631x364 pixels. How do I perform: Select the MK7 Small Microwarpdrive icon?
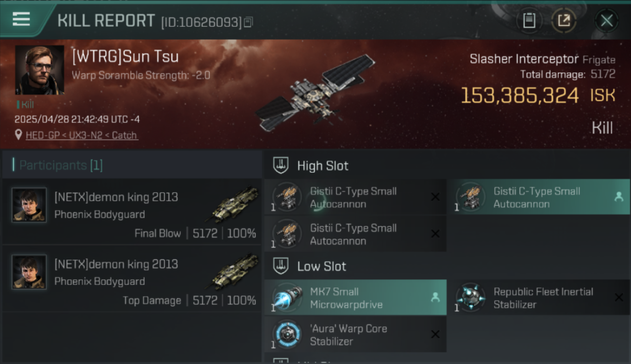(287, 298)
